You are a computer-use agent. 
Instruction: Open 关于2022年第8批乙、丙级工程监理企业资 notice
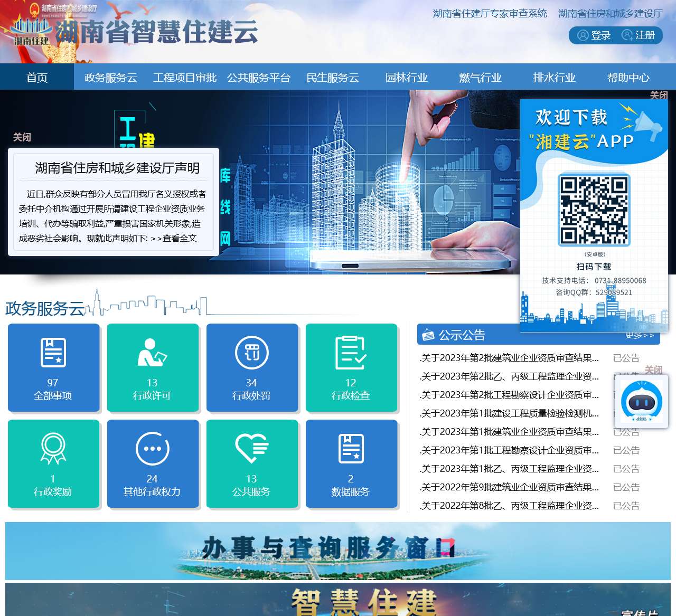[x=510, y=506]
